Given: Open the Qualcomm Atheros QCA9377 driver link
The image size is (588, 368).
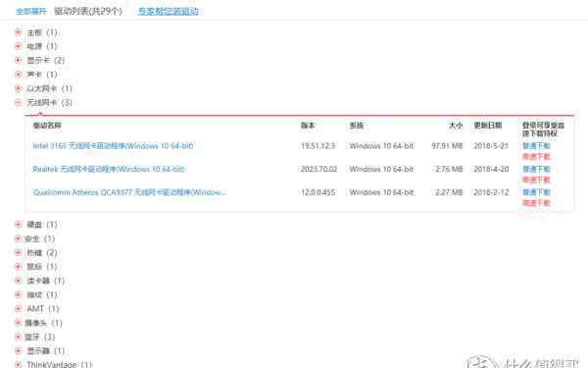Looking at the screenshot, I should (129, 192).
